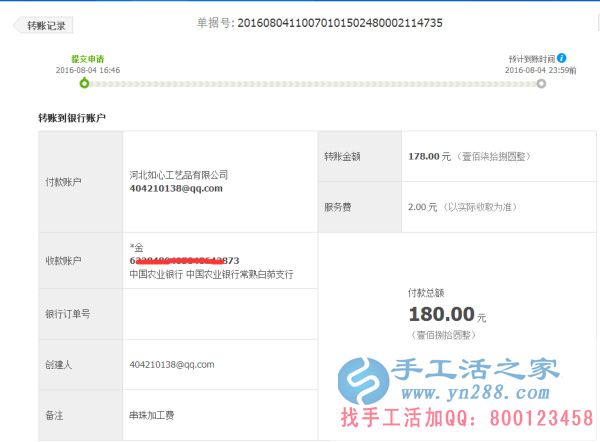Click the gray end-of-progress circle marker
Screen dimensions: 600x442
(541, 84)
